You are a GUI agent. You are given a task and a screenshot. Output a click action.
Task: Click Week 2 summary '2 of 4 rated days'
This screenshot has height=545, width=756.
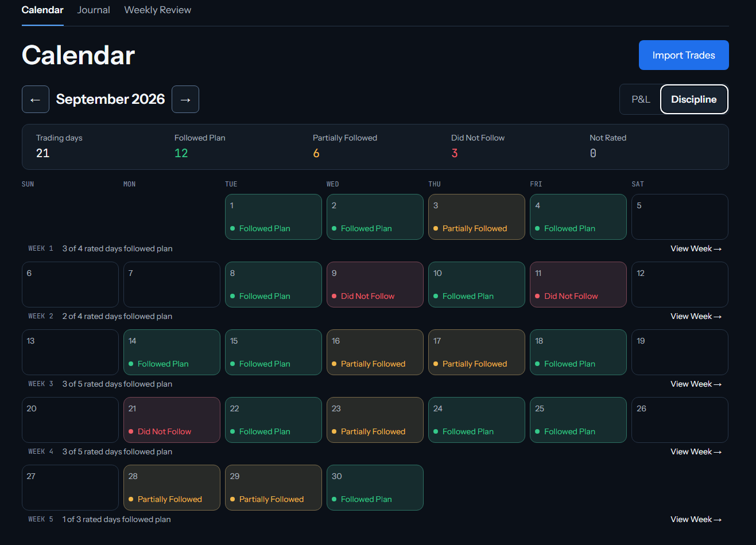point(117,316)
